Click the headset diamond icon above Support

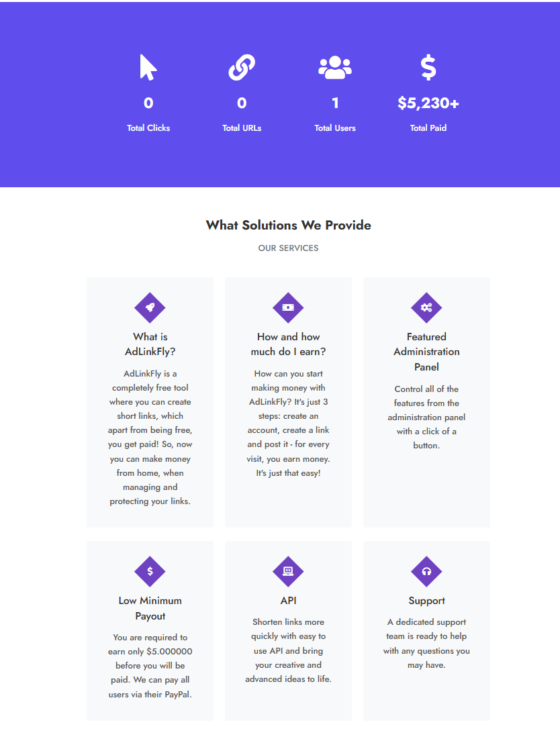(x=426, y=571)
